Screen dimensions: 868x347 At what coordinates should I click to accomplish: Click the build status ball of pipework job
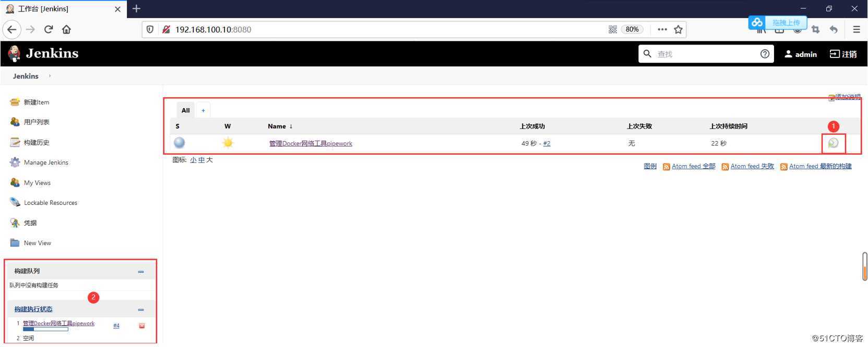pyautogui.click(x=179, y=143)
